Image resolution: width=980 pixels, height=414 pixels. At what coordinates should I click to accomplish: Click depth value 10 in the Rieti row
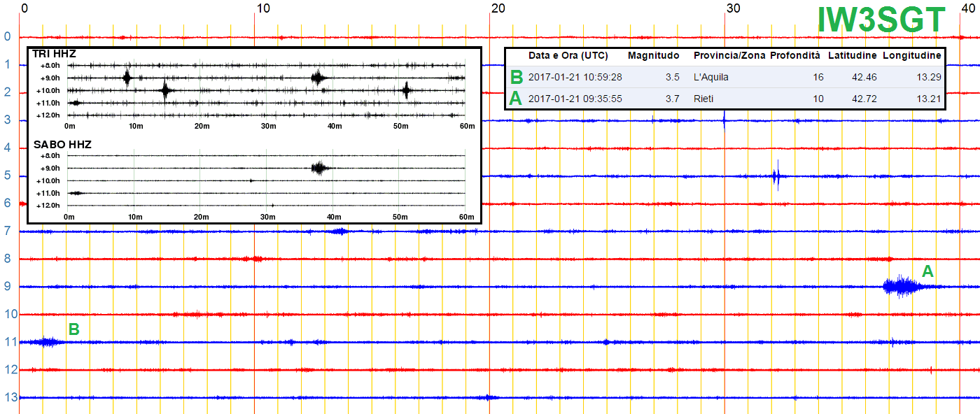(x=818, y=99)
